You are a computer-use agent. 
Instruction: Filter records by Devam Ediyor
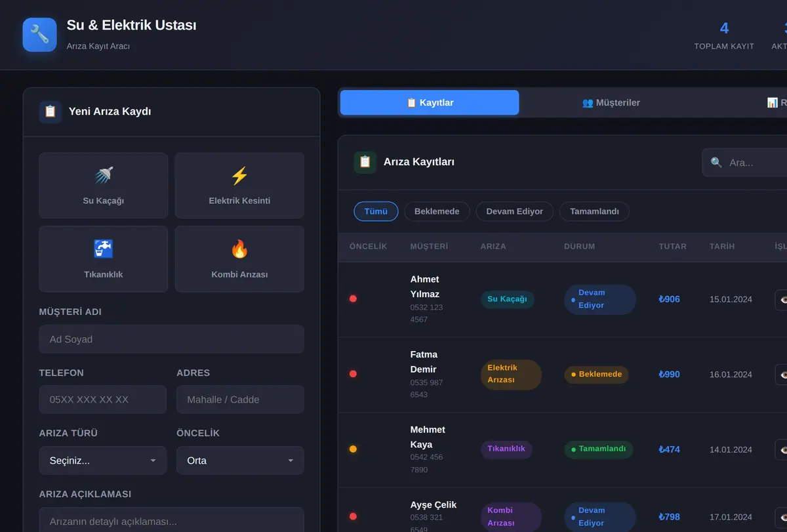pyautogui.click(x=514, y=211)
